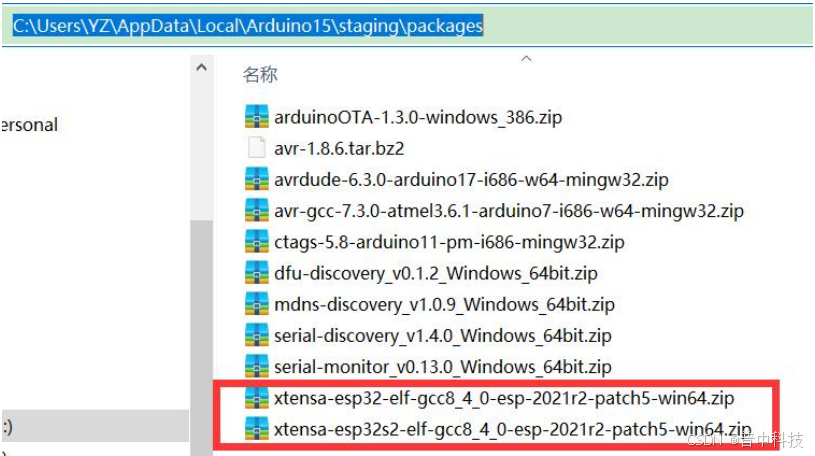Select file name arduinoOTA-1.3.0-windows_386.zip

pyautogui.click(x=418, y=118)
